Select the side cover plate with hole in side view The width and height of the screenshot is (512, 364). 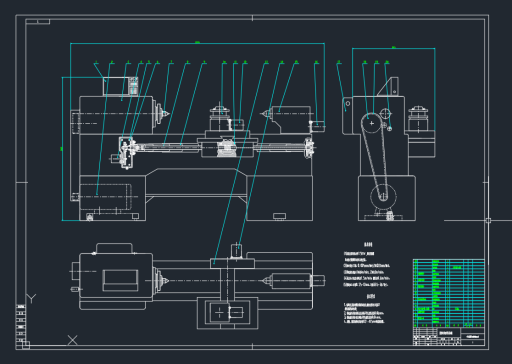347,116
